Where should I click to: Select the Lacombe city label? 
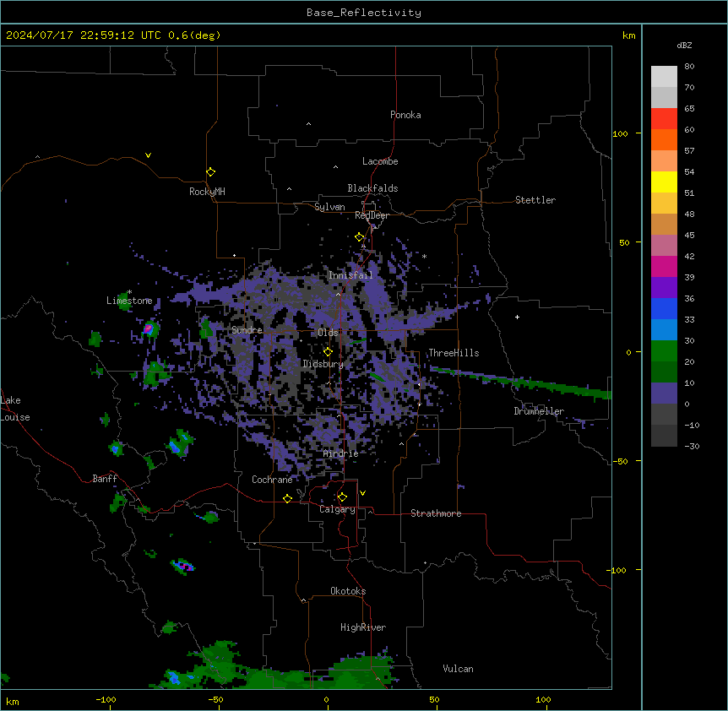380,161
